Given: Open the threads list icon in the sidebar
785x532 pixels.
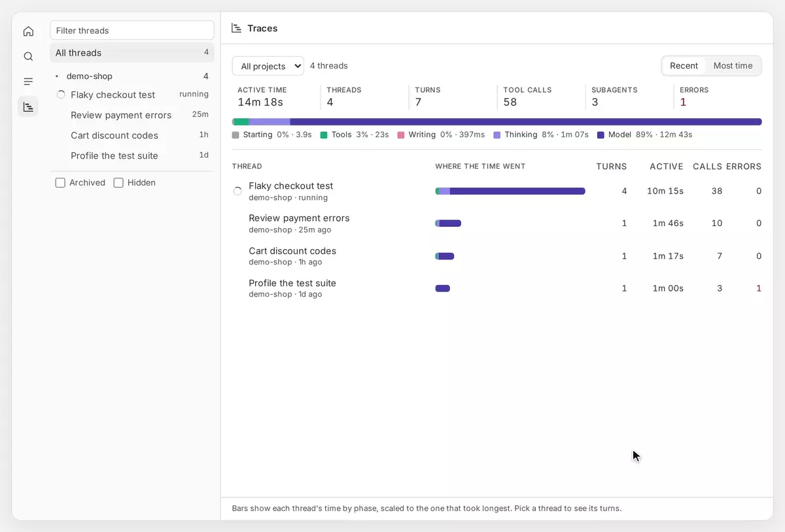Looking at the screenshot, I should pyautogui.click(x=28, y=82).
